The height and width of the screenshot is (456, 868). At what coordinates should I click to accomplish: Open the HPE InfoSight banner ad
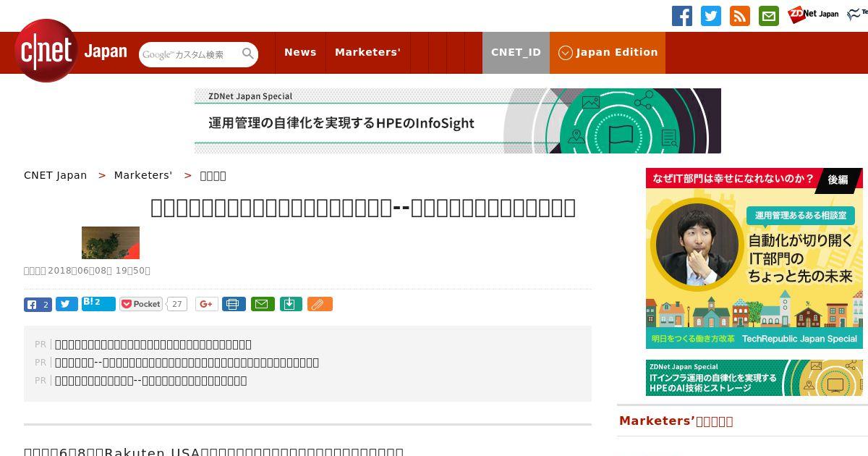click(458, 121)
